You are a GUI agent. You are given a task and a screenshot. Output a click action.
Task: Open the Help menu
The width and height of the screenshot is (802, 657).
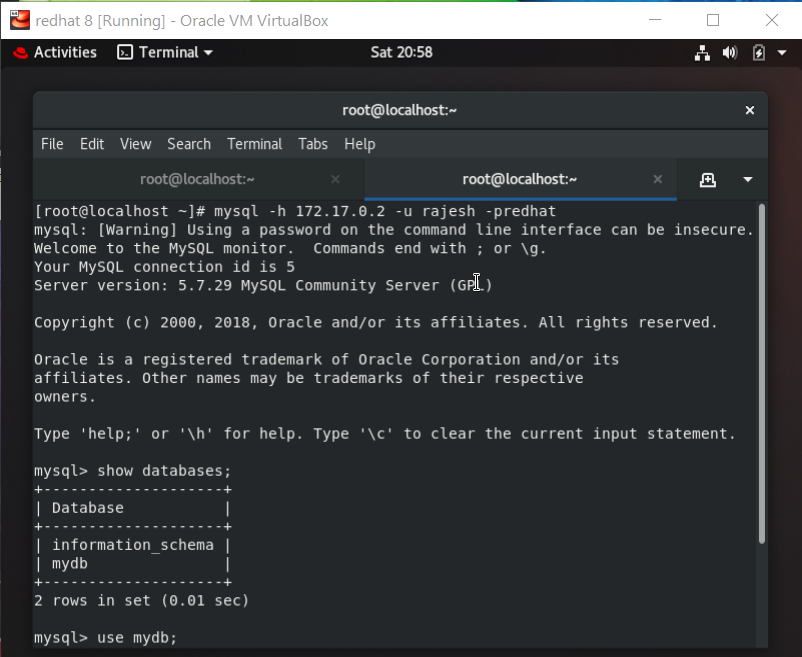tap(360, 144)
